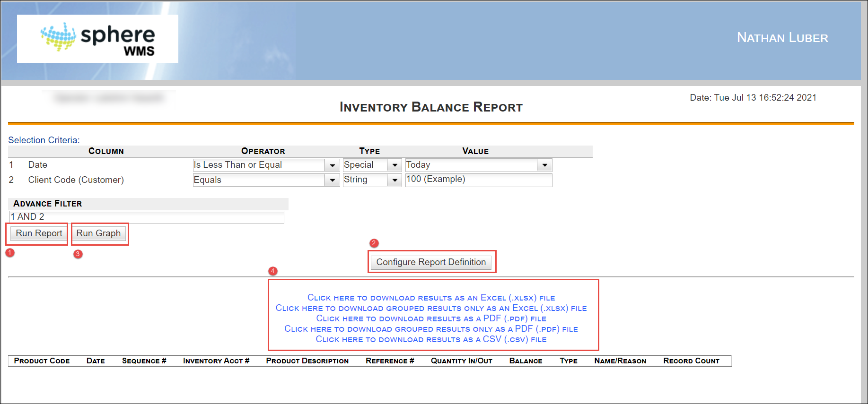Click the Sphere WMS logo
Image resolution: width=868 pixels, height=404 pixels.
(97, 39)
